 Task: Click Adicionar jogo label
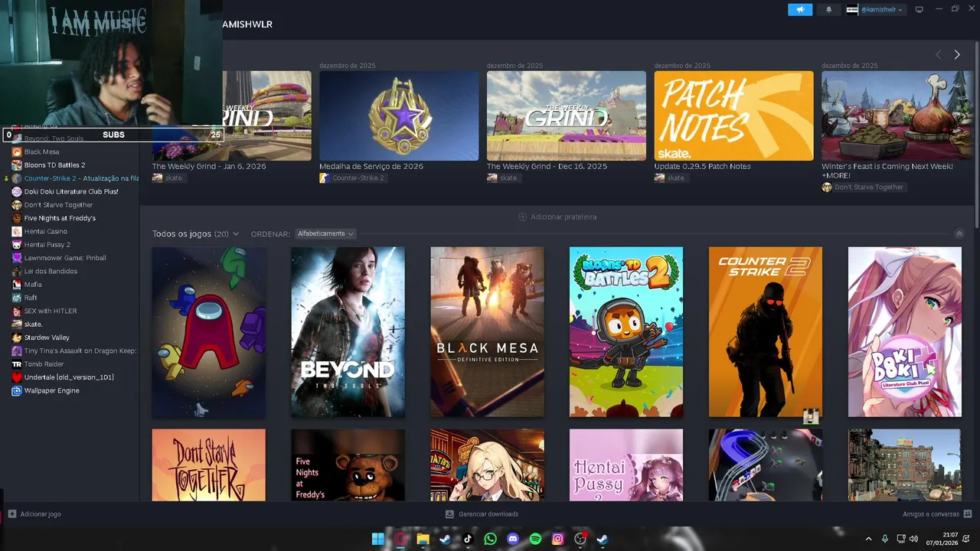point(41,514)
